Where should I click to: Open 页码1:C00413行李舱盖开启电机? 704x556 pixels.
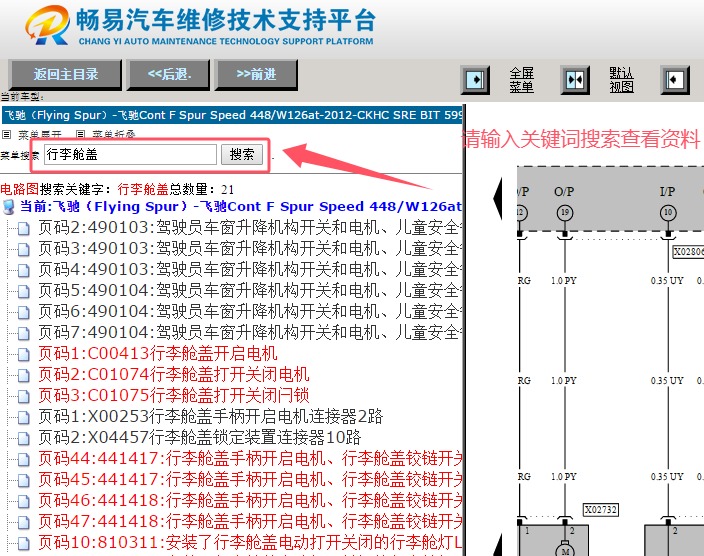pos(158,353)
